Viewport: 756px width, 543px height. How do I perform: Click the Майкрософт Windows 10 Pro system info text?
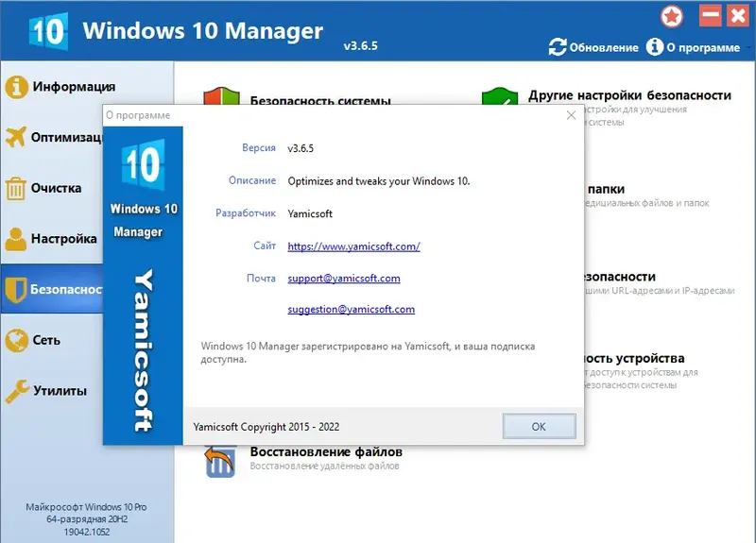pyautogui.click(x=86, y=507)
